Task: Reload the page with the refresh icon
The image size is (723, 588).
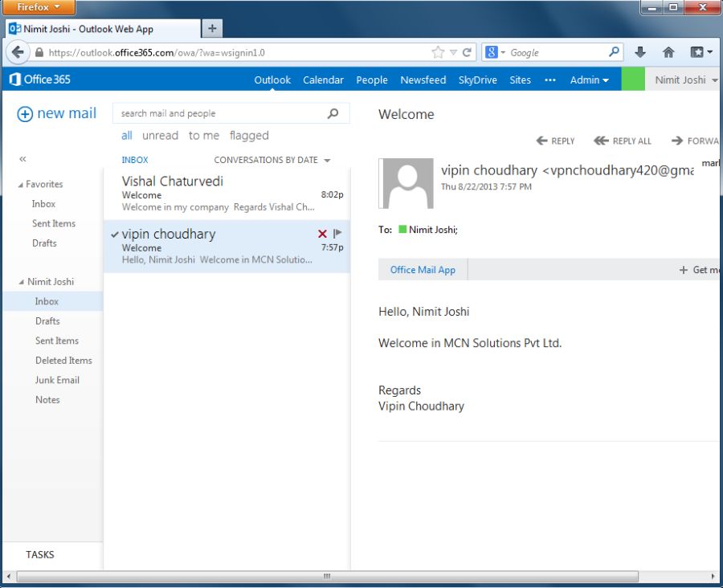Action: (467, 52)
